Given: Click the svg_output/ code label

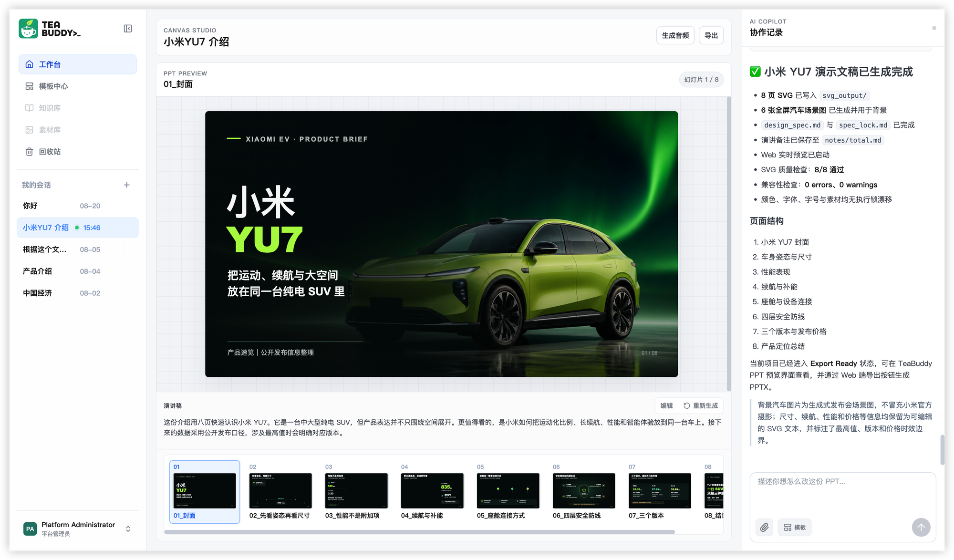Looking at the screenshot, I should (x=844, y=96).
